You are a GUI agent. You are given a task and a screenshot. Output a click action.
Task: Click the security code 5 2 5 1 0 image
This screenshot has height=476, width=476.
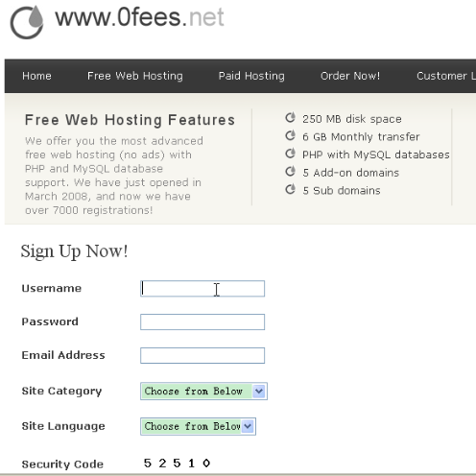click(177, 463)
